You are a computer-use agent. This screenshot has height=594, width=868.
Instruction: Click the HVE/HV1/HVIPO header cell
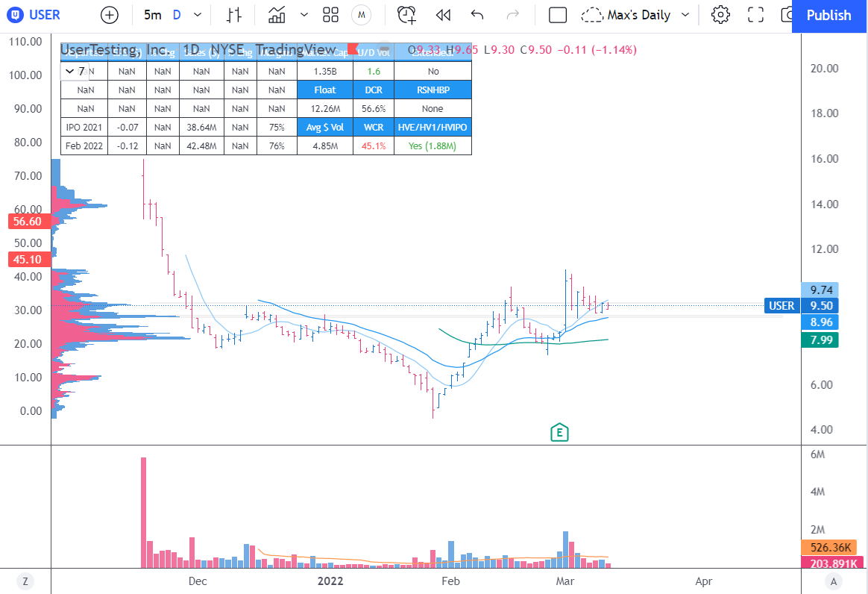coord(433,128)
